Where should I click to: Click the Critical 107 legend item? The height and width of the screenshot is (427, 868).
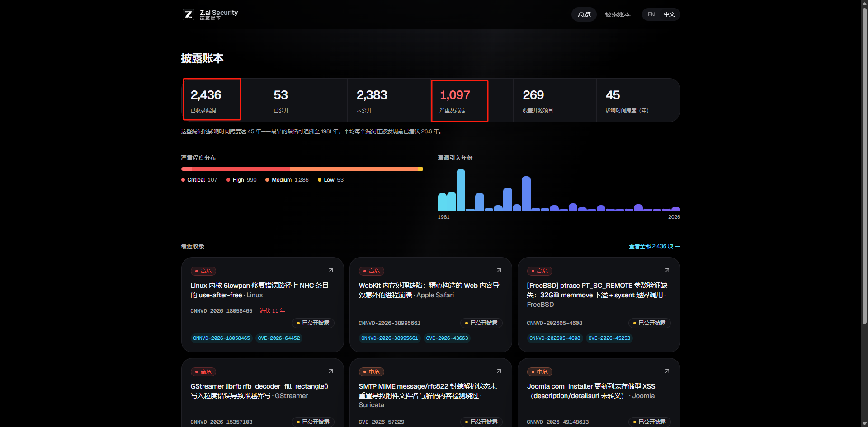pos(199,180)
